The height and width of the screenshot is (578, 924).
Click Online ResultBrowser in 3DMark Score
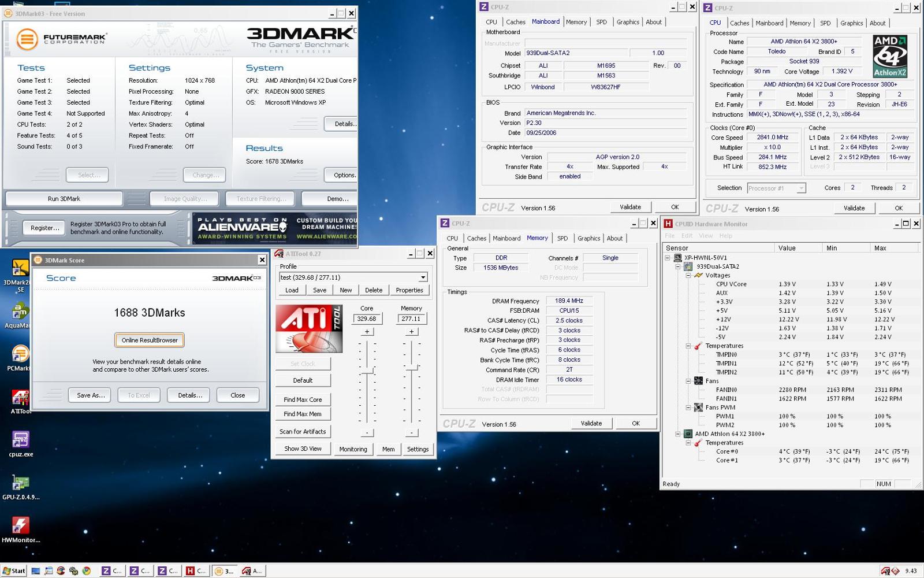tap(150, 340)
